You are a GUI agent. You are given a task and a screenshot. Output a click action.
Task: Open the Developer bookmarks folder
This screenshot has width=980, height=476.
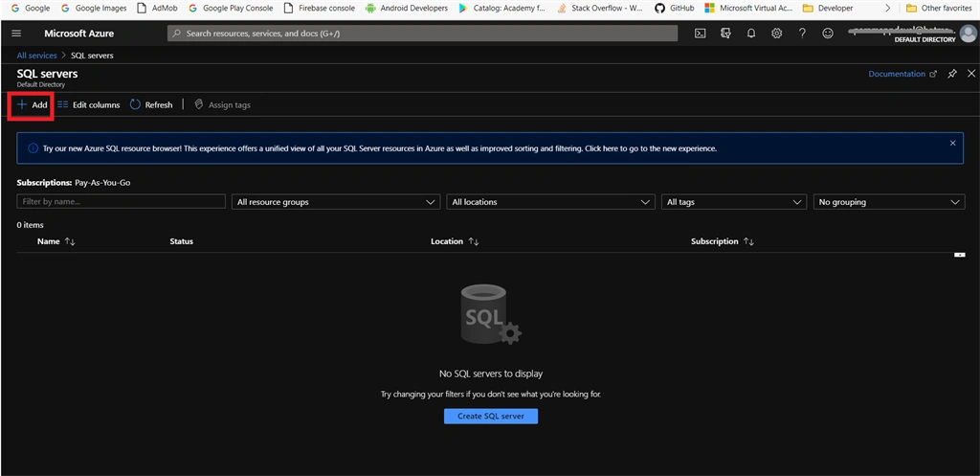(828, 8)
